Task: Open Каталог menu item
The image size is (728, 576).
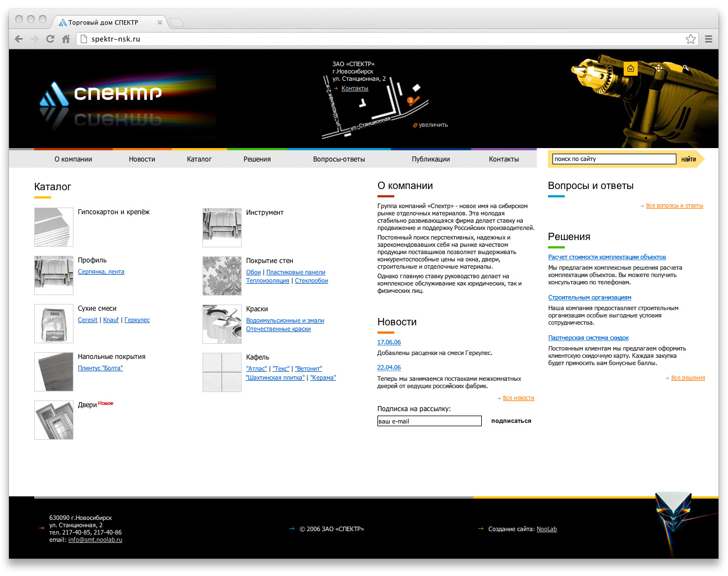Action: click(x=199, y=159)
